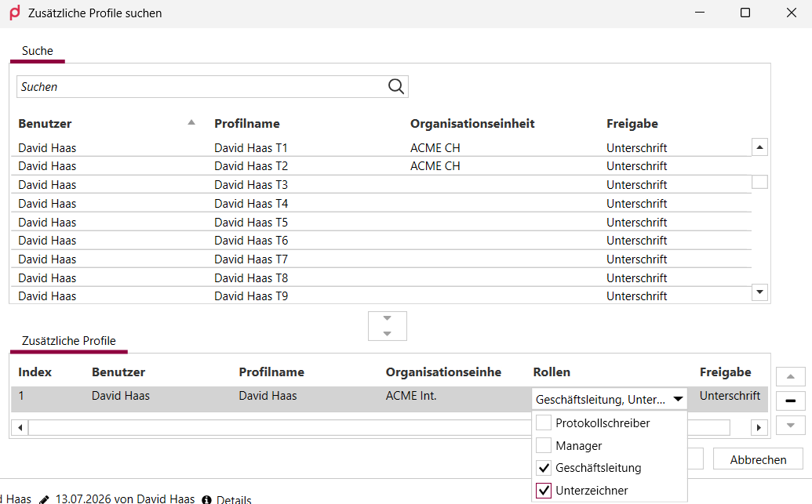Move additional profile up in list
This screenshot has height=504, width=812.
[x=790, y=376]
